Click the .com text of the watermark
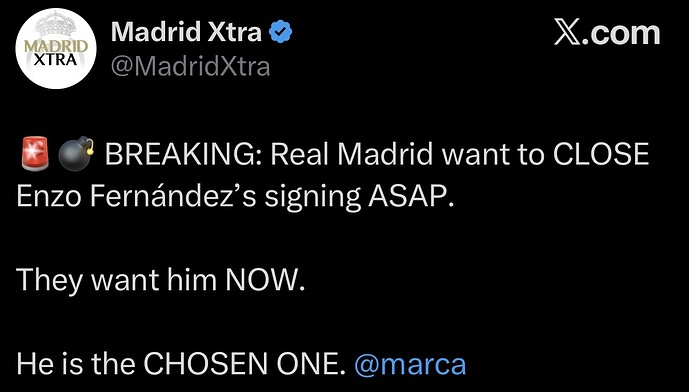This screenshot has width=689, height=392. click(x=621, y=34)
